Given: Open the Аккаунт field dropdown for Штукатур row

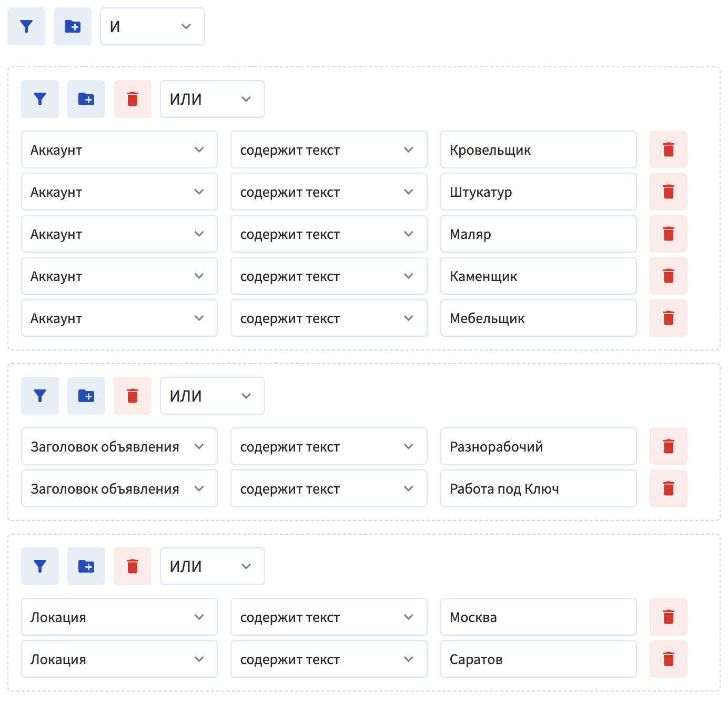Looking at the screenshot, I should click(x=119, y=192).
